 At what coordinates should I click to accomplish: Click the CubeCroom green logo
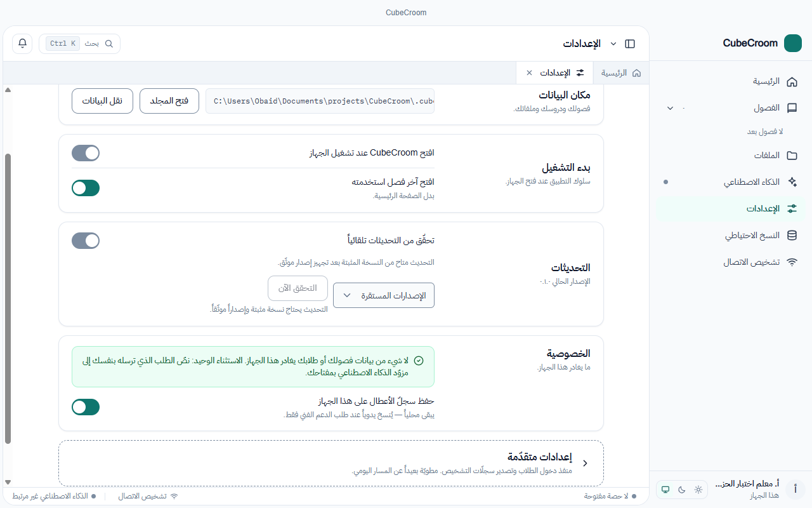793,43
